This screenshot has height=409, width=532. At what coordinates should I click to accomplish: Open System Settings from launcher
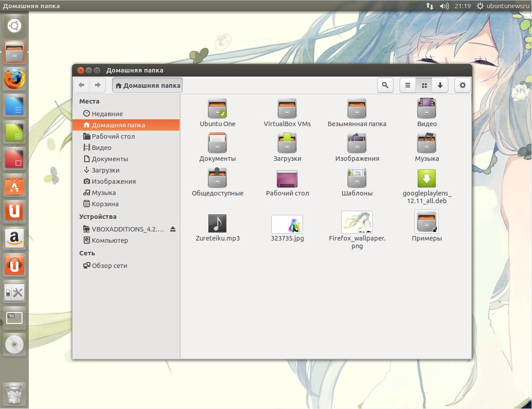[14, 291]
